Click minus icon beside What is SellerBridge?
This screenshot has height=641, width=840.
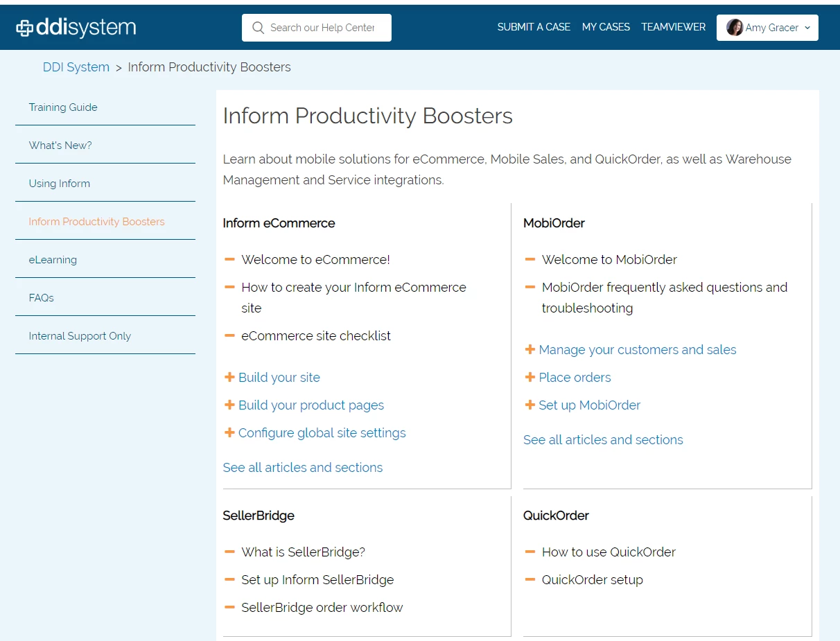(229, 552)
